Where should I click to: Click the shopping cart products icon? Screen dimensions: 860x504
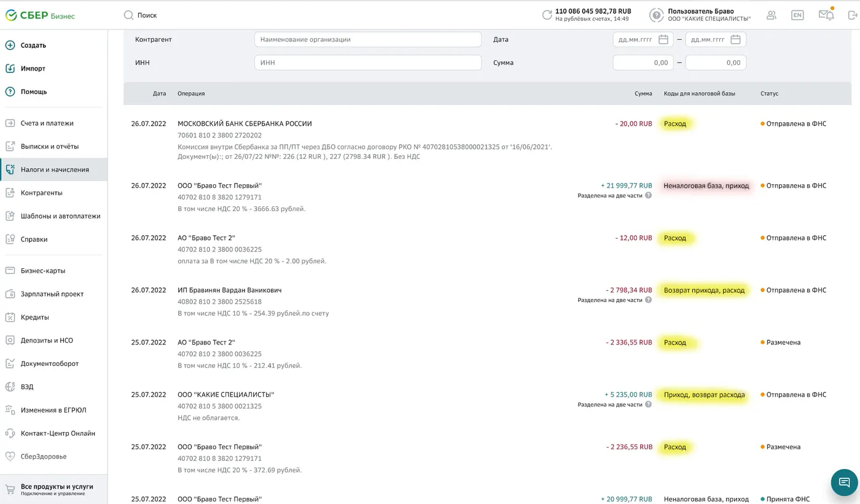point(10,489)
